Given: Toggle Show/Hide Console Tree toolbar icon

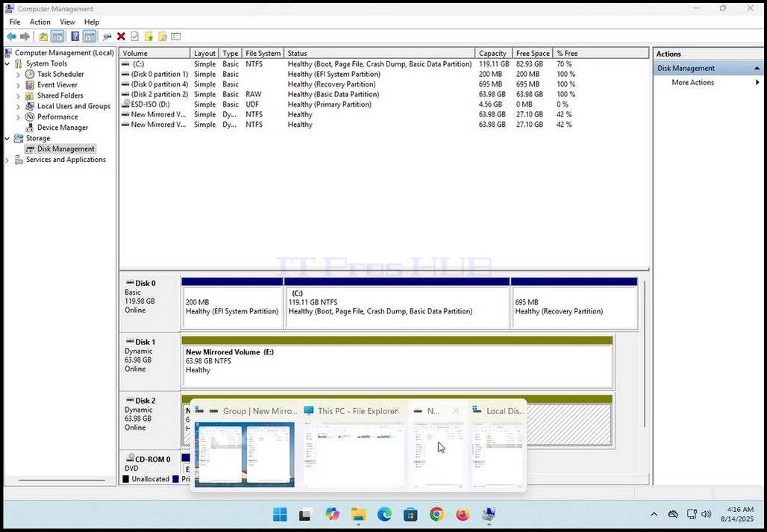Looking at the screenshot, I should (57, 37).
